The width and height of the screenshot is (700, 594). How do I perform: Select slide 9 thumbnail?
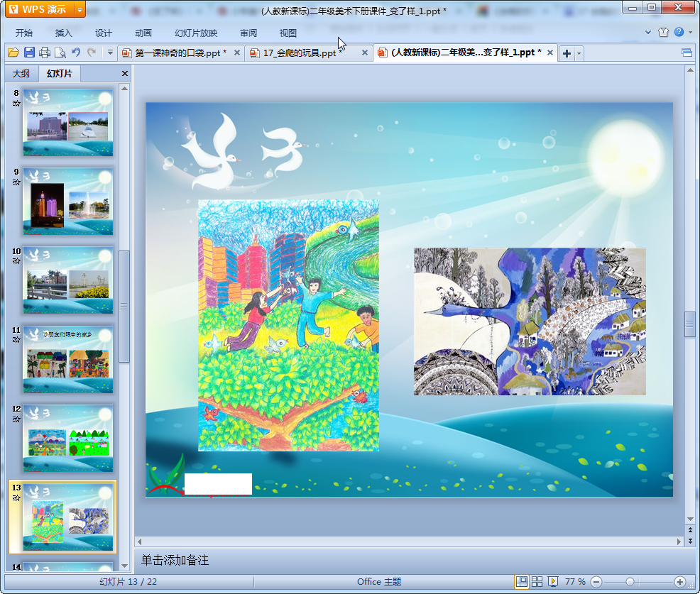click(x=68, y=202)
